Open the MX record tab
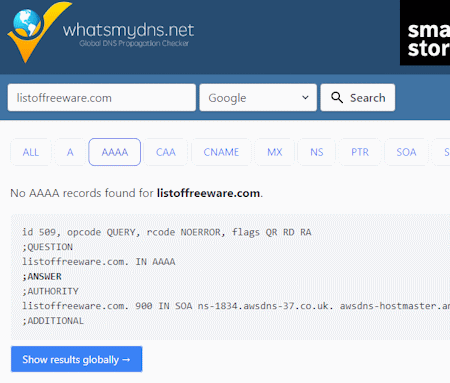Viewport: 450px width, 383px height. pyautogui.click(x=275, y=152)
